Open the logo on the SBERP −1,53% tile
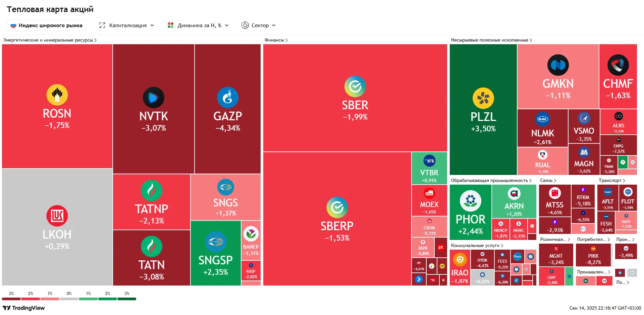The width and height of the screenshot is (644, 315). click(x=337, y=207)
